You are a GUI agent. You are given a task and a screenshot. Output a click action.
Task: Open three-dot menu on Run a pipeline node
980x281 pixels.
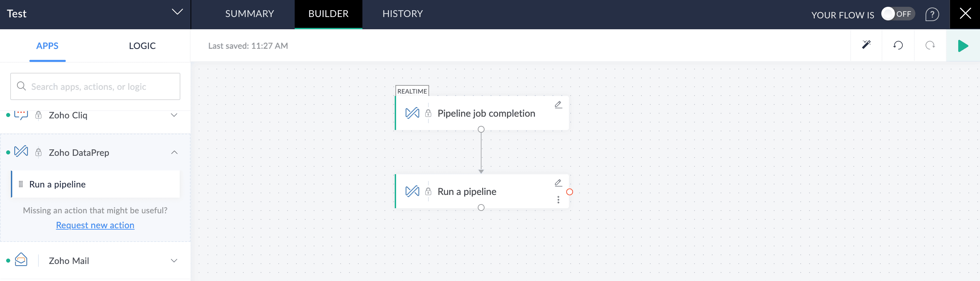(x=558, y=200)
